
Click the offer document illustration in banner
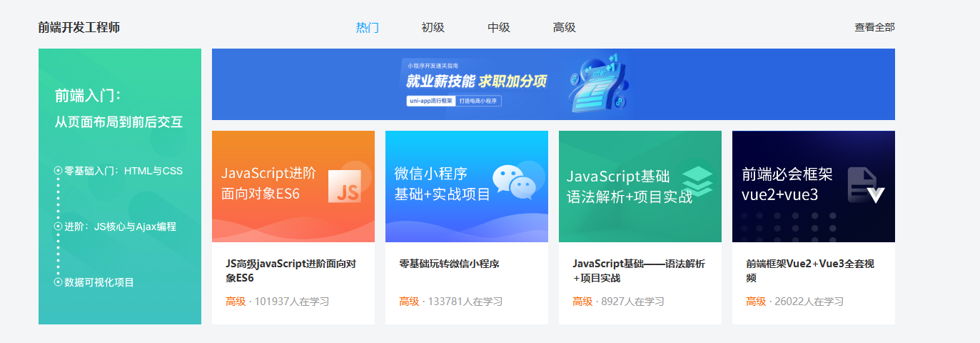(598, 84)
